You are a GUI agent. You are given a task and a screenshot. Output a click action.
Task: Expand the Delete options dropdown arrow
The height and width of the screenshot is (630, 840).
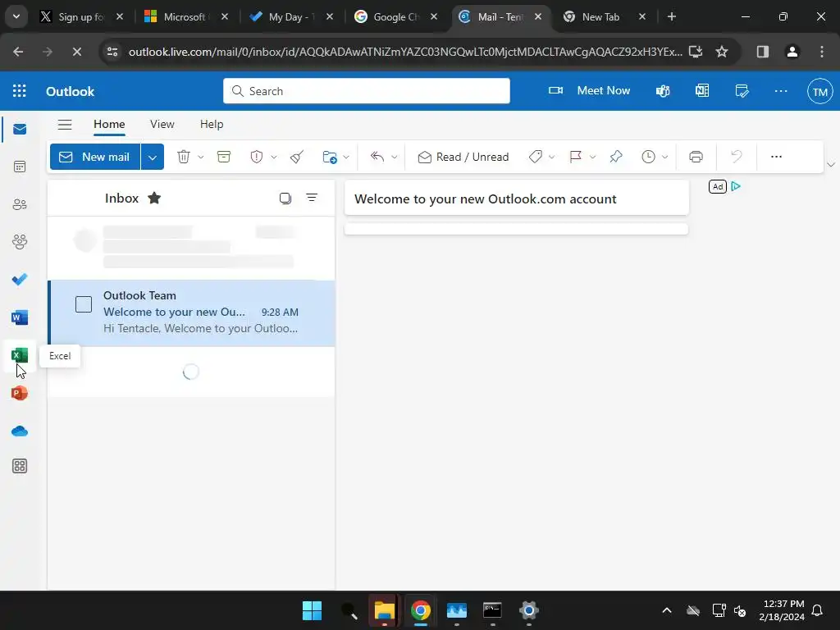pos(201,157)
